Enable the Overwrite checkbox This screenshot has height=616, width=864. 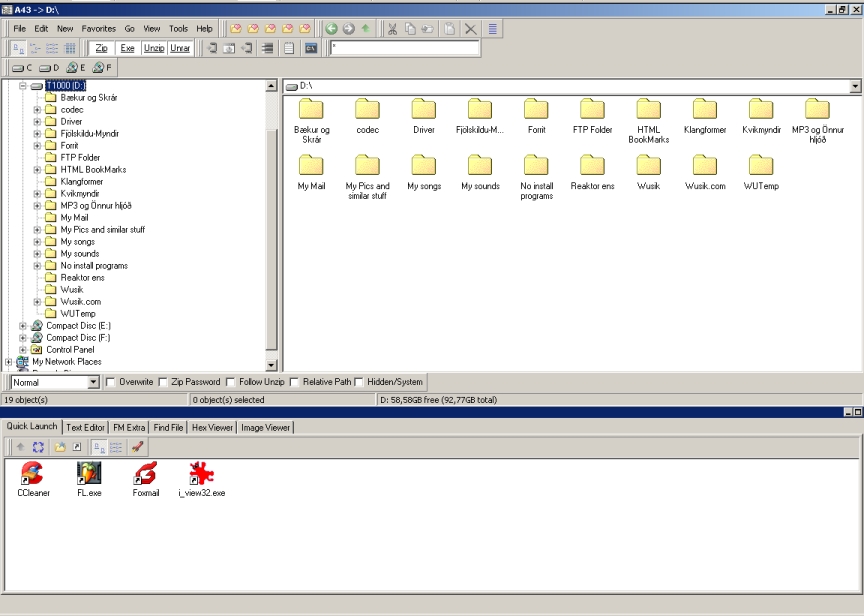coord(111,382)
